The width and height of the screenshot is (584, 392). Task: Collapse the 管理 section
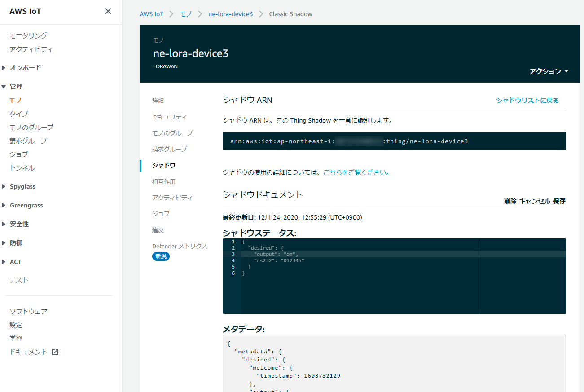pos(4,87)
